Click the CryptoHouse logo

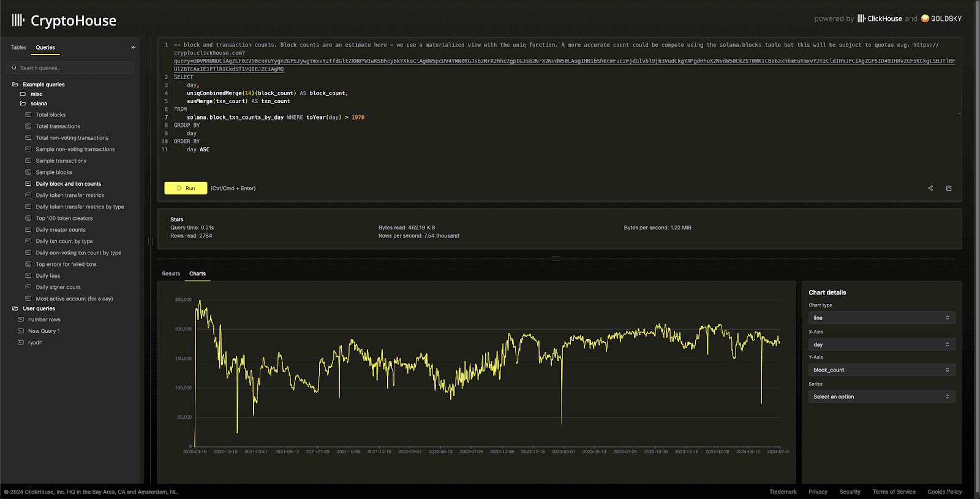64,21
